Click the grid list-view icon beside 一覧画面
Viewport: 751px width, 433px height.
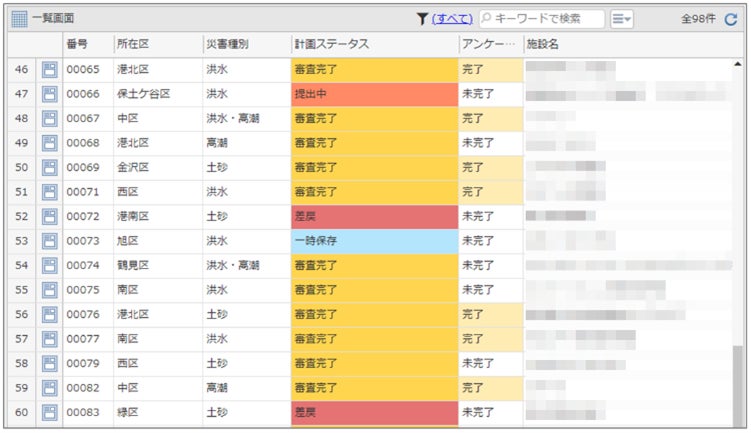tap(20, 19)
